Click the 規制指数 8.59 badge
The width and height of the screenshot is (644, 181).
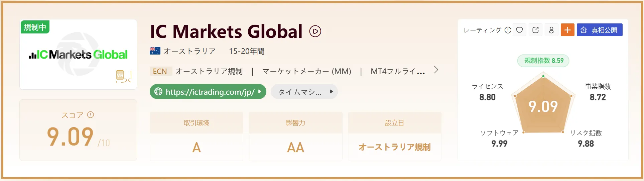click(543, 61)
